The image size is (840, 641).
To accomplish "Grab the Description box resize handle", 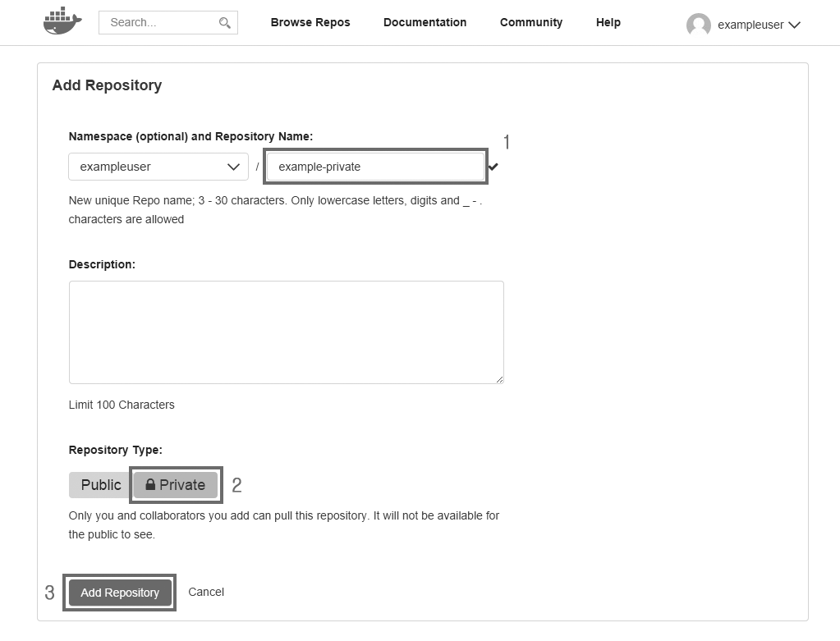I will pos(499,379).
